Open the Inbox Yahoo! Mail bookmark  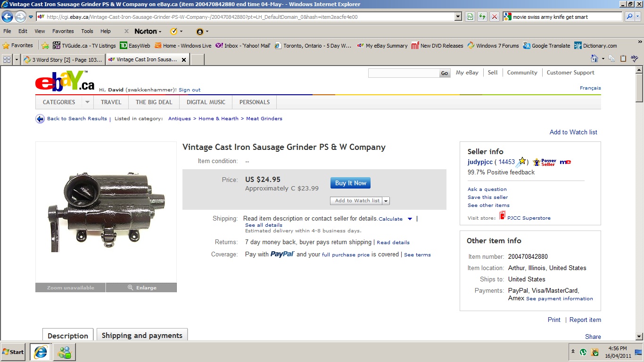coord(243,45)
